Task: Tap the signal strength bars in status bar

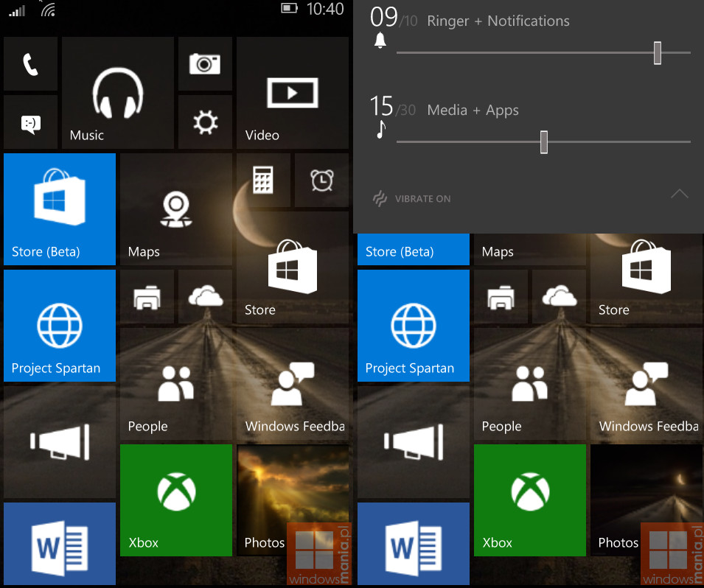Action: coord(17,11)
